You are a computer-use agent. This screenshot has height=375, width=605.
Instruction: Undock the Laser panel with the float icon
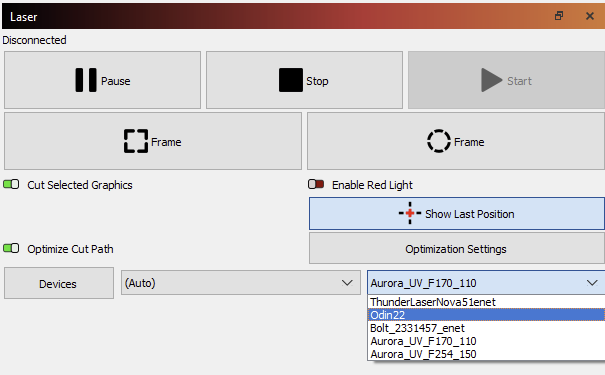(x=559, y=16)
